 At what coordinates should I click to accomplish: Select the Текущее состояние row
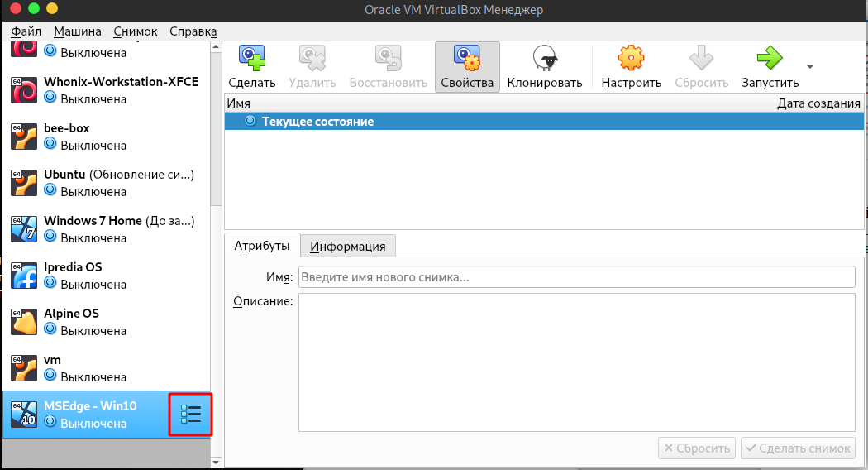click(x=544, y=122)
